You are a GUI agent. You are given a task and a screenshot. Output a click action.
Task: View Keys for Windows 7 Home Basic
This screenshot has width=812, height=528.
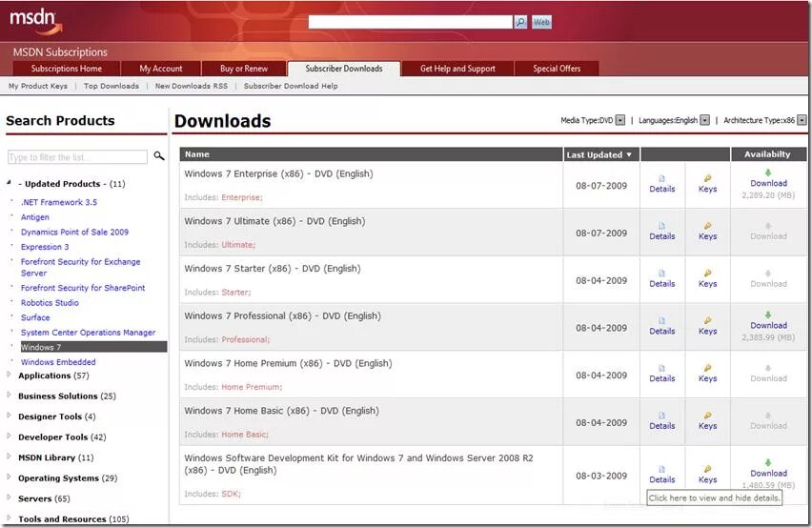[x=707, y=421]
